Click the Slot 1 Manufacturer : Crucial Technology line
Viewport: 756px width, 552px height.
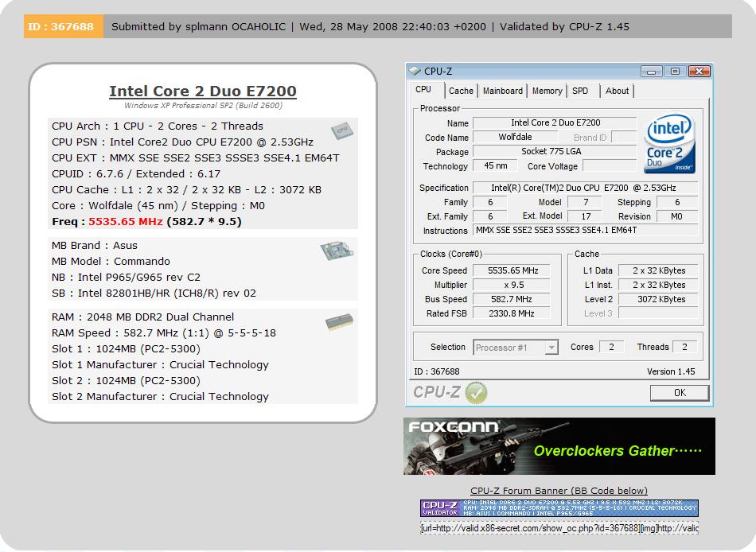point(160,365)
